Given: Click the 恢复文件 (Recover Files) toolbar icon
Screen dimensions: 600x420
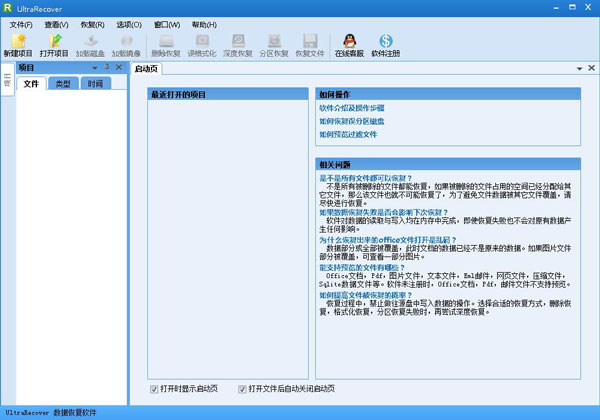Looking at the screenshot, I should [310, 41].
